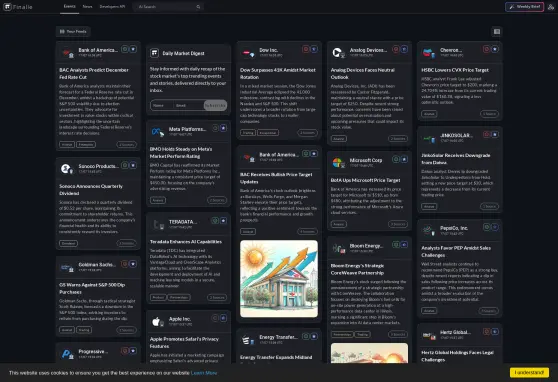Click the Apple Inc. logo icon
558x382 pixels.
pos(157,321)
